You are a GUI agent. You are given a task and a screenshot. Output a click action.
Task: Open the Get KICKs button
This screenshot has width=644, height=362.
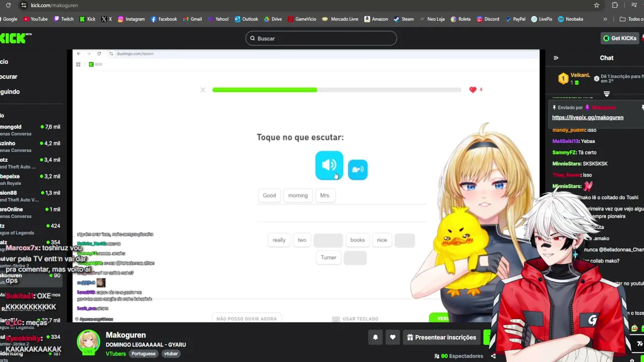click(x=620, y=38)
